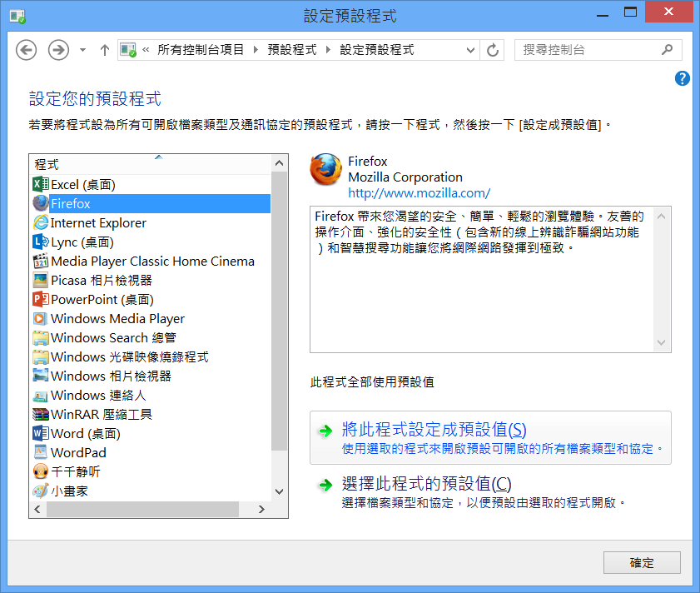Select WordPad in the program list

click(x=151, y=453)
